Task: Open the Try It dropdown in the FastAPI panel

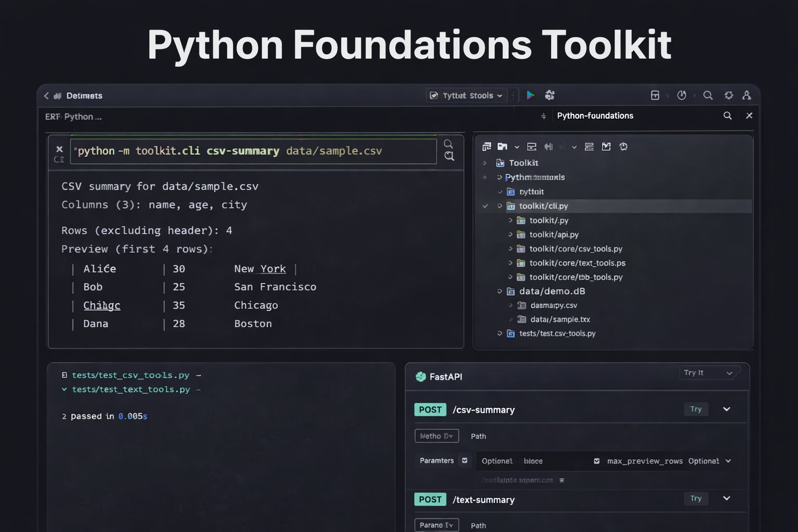Action: click(x=709, y=373)
